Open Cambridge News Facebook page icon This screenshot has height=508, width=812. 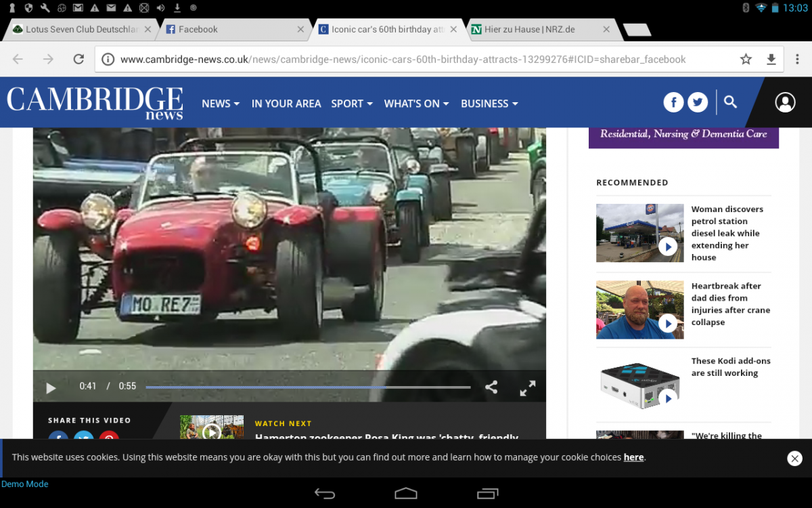pos(673,102)
